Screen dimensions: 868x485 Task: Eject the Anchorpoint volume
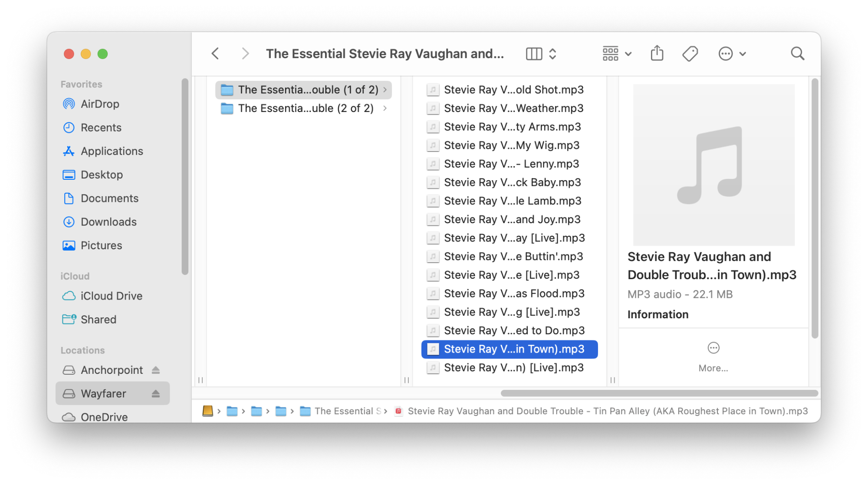coord(156,370)
